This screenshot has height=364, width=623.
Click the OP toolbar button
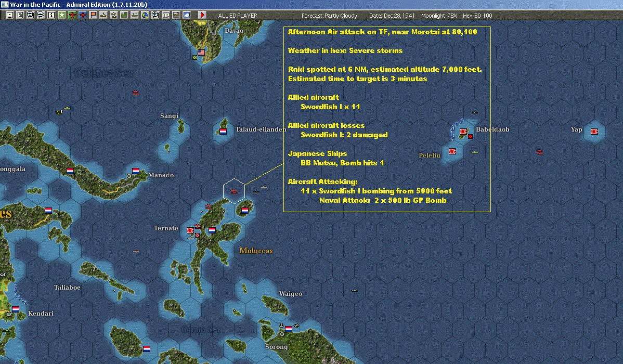(166, 15)
